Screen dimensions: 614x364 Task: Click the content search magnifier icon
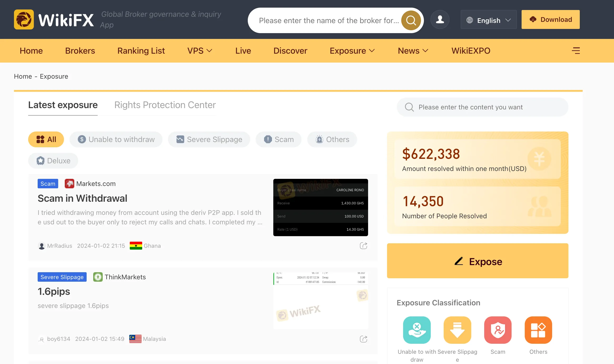coord(409,107)
